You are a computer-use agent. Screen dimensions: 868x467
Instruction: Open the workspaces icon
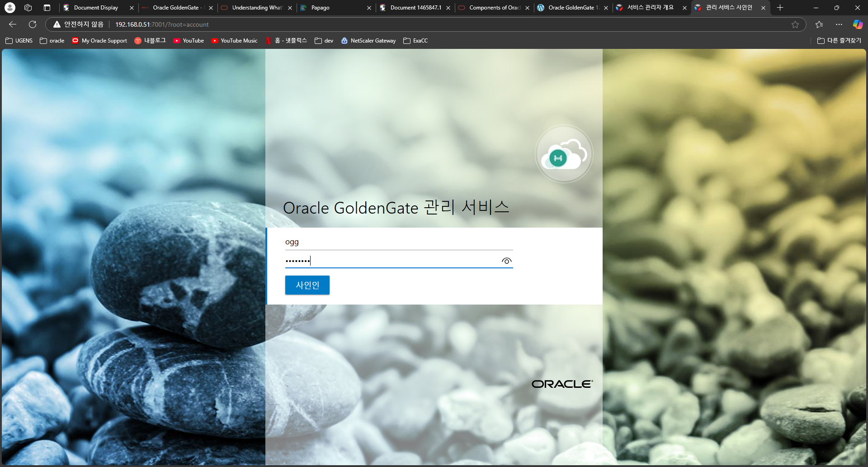pos(28,8)
